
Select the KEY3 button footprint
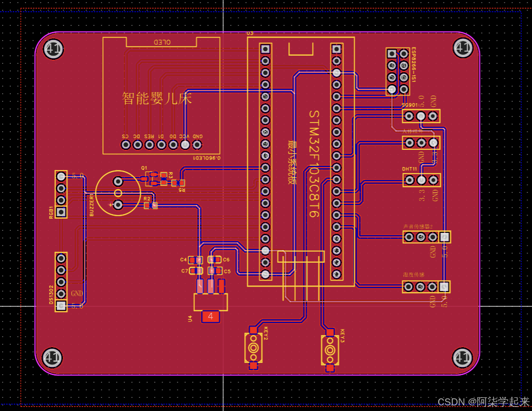[330, 350]
